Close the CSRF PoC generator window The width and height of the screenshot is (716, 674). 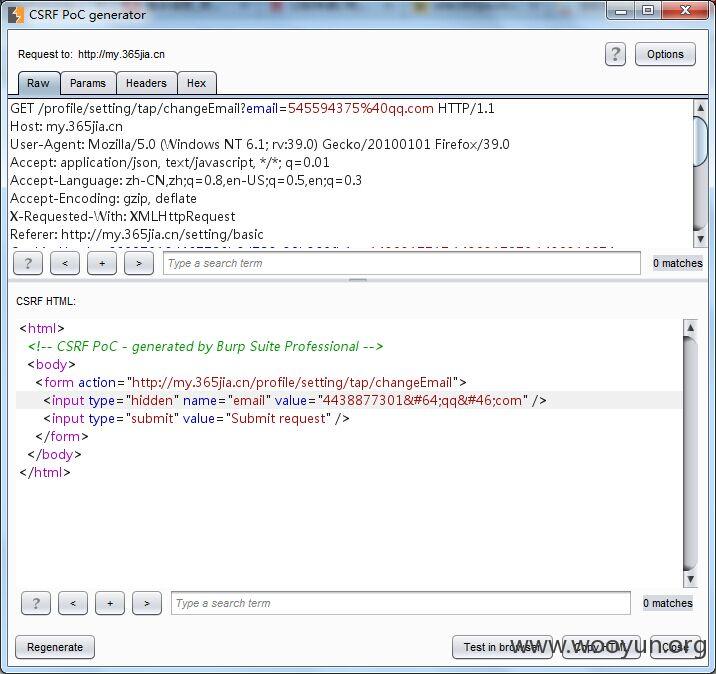(685, 11)
